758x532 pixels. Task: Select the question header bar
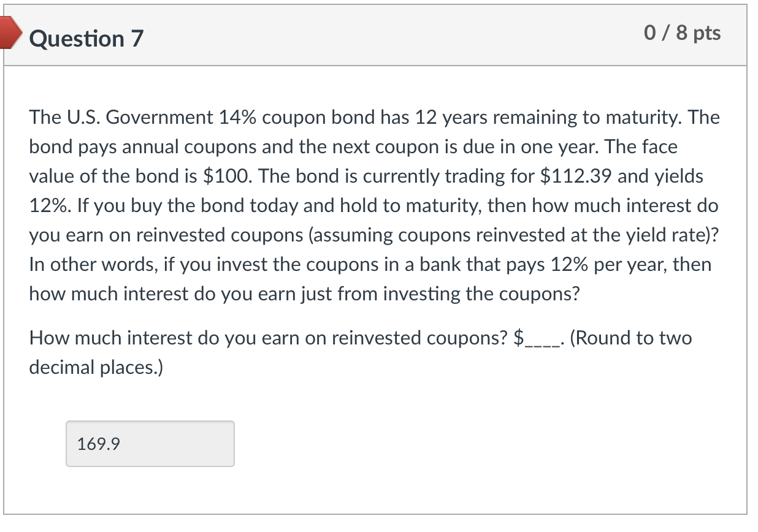point(379,36)
